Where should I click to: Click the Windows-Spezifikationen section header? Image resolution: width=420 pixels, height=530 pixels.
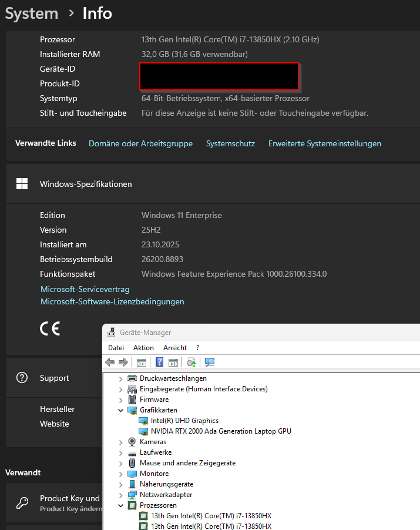pyautogui.click(x=213, y=184)
